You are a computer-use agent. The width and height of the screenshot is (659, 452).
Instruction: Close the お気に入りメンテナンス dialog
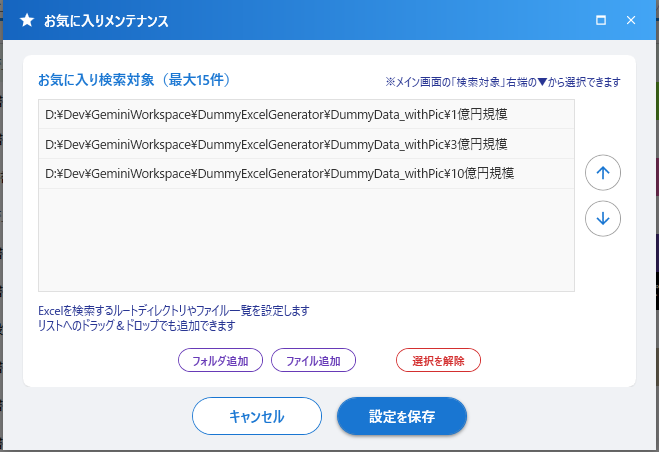tap(631, 20)
